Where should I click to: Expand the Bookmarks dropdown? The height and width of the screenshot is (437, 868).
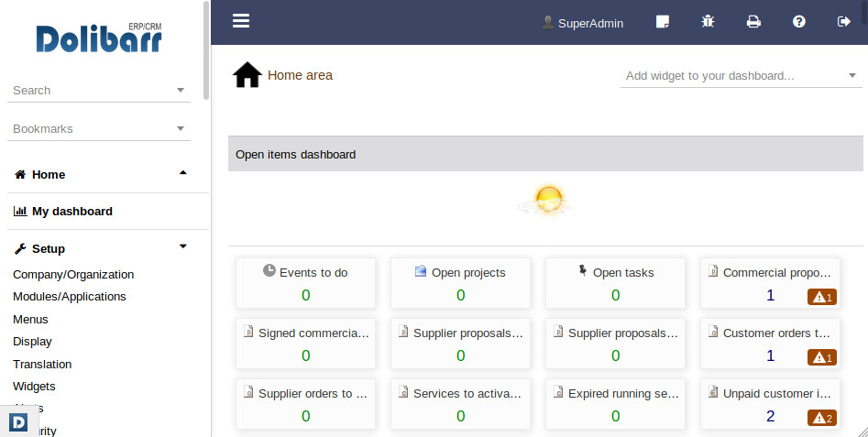pyautogui.click(x=181, y=129)
